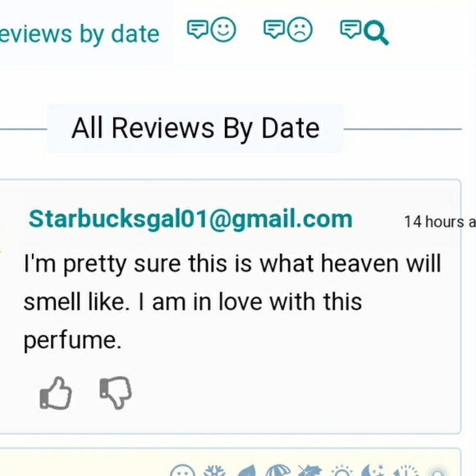Open Starbucksgal01@gmail.com profile link
Screen dimensions: 476x476
[x=190, y=219]
